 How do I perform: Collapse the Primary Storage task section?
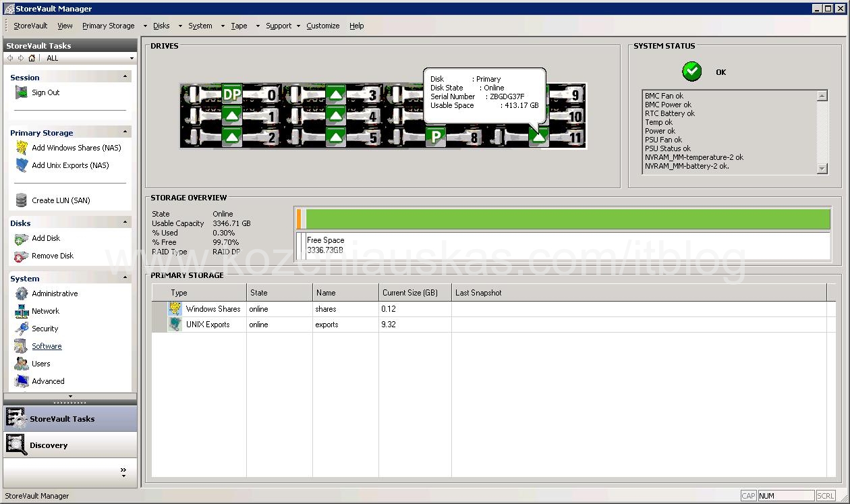(125, 132)
